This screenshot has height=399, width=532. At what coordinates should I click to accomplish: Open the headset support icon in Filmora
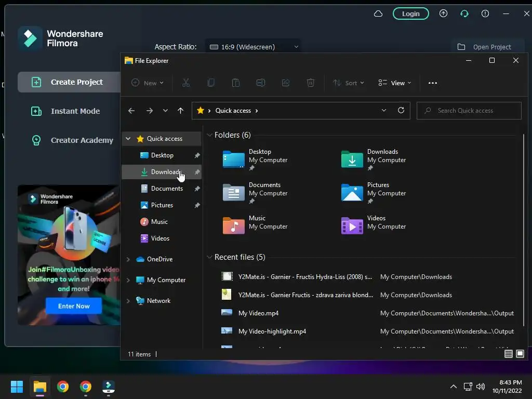coord(464,14)
